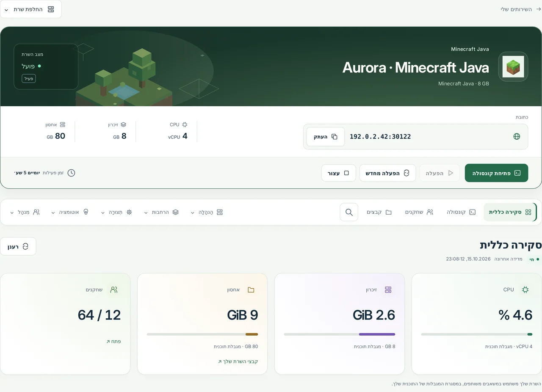The width and height of the screenshot is (542, 392).
Task: Click the CPU usage progress bar
Action: (x=477, y=334)
